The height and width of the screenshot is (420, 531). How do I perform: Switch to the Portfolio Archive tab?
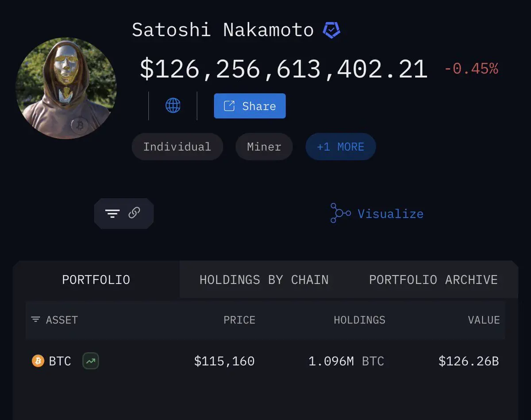pyautogui.click(x=433, y=280)
